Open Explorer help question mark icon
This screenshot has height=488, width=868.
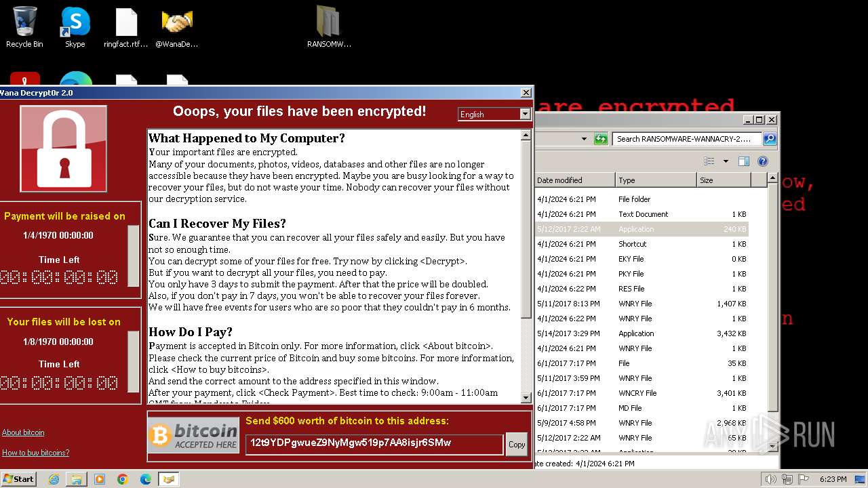[762, 161]
